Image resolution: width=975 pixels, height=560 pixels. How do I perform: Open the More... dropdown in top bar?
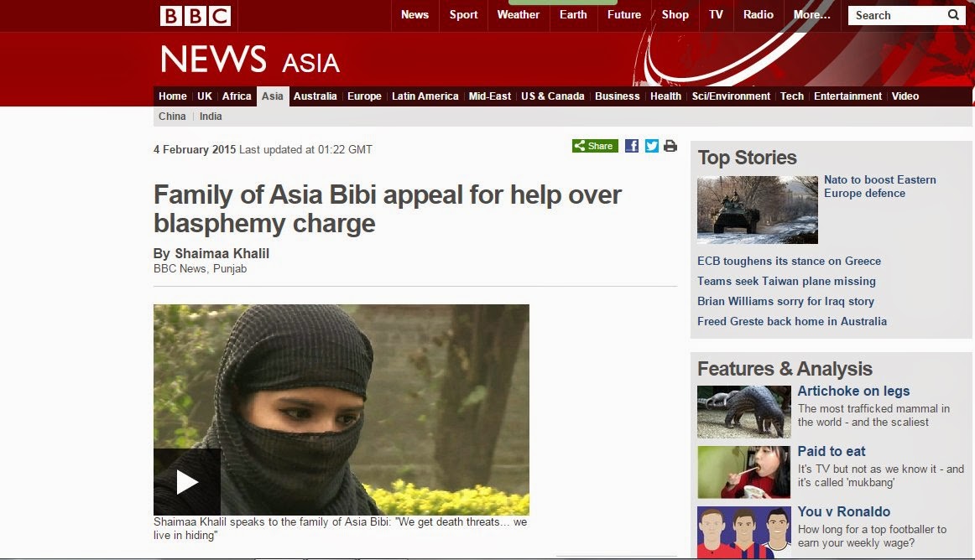pyautogui.click(x=811, y=15)
